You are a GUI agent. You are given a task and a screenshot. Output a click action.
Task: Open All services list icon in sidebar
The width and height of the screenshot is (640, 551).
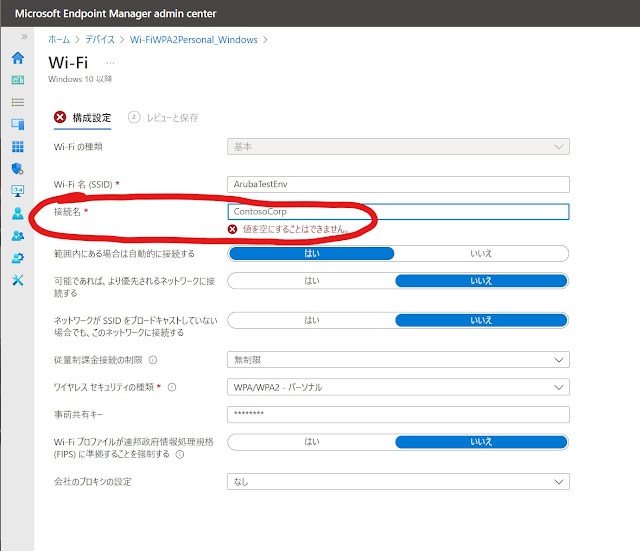click(18, 102)
